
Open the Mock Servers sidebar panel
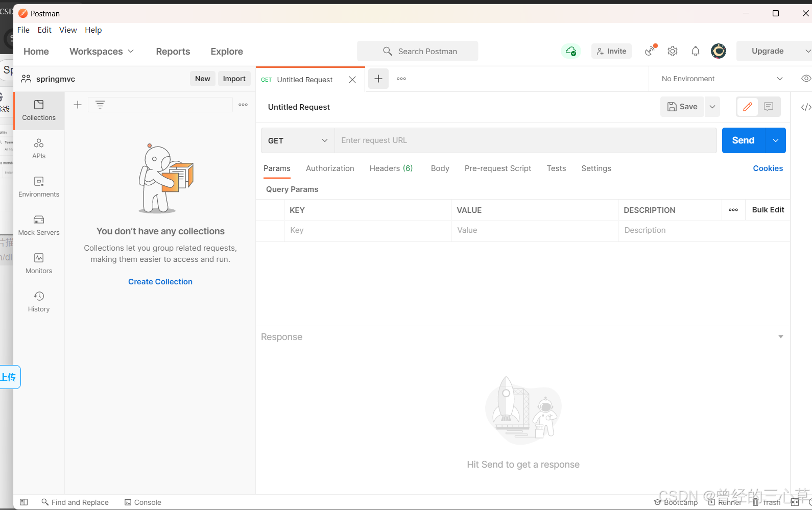(39, 226)
